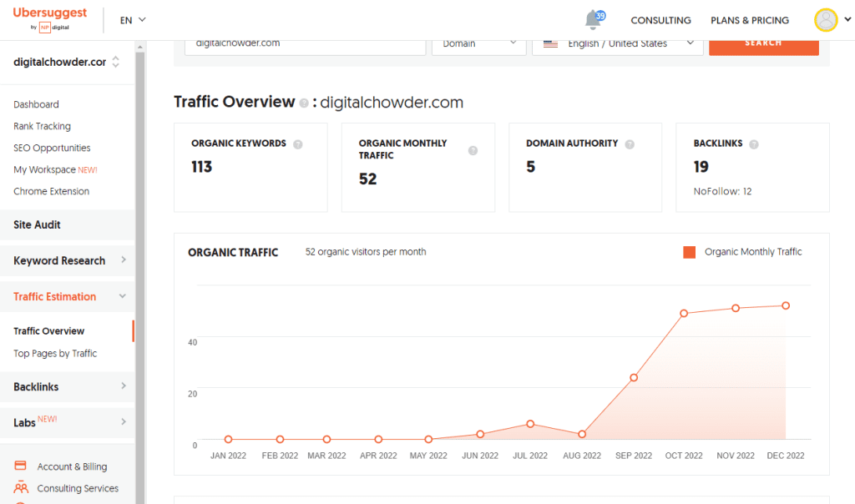The width and height of the screenshot is (855, 504).
Task: Click help icon beside Domain Authority
Action: click(630, 144)
